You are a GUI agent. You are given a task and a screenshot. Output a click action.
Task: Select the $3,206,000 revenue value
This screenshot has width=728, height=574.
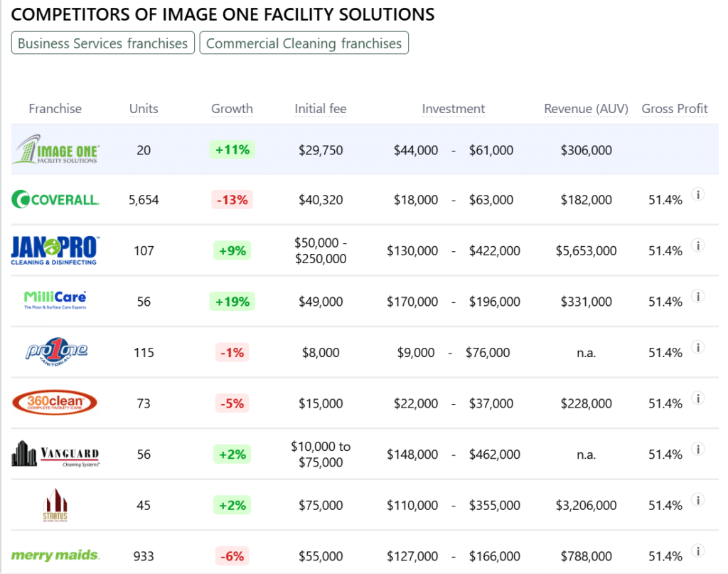point(586,505)
